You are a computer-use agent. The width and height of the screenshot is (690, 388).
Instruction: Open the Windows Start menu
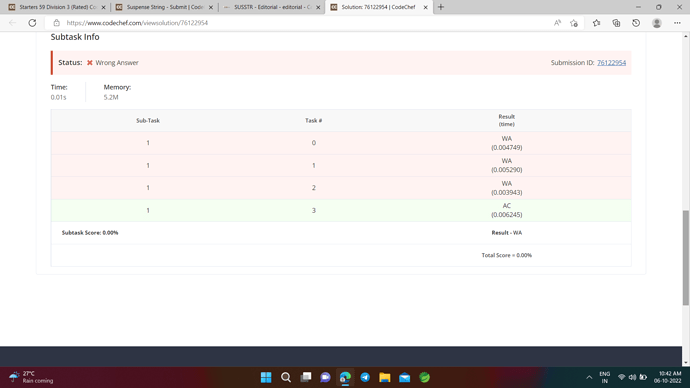click(x=266, y=377)
